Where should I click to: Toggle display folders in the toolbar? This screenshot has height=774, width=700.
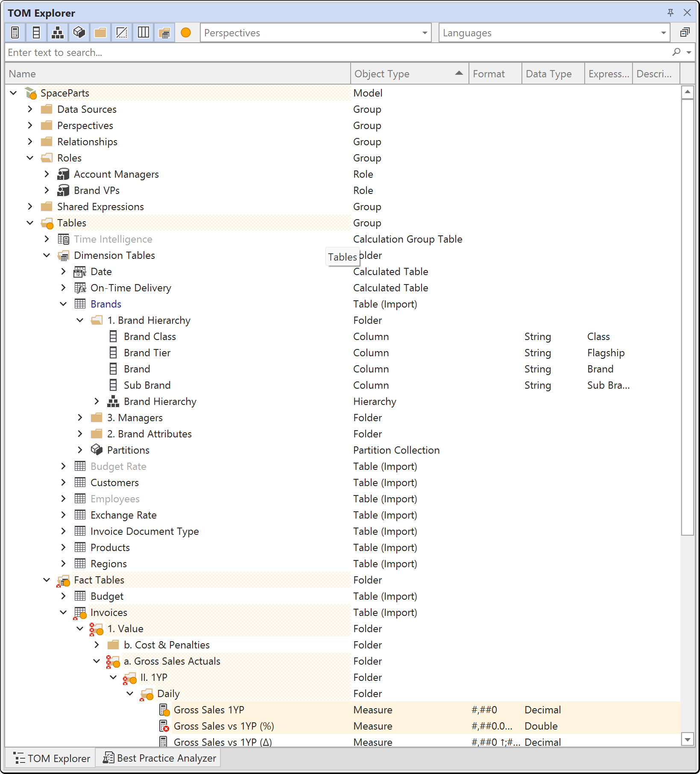pos(100,32)
